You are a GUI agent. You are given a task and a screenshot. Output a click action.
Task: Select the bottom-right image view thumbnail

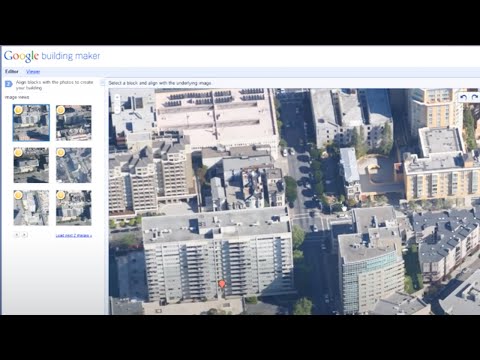click(x=74, y=208)
